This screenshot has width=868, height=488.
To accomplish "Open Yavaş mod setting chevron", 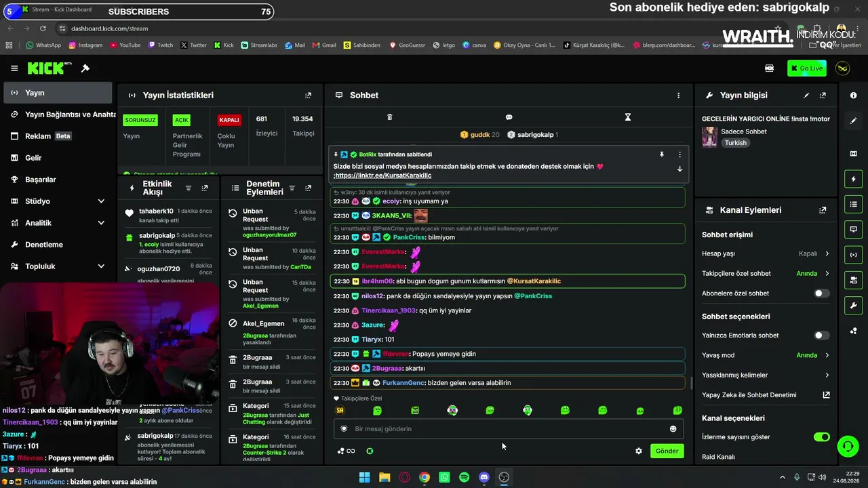I will (827, 355).
